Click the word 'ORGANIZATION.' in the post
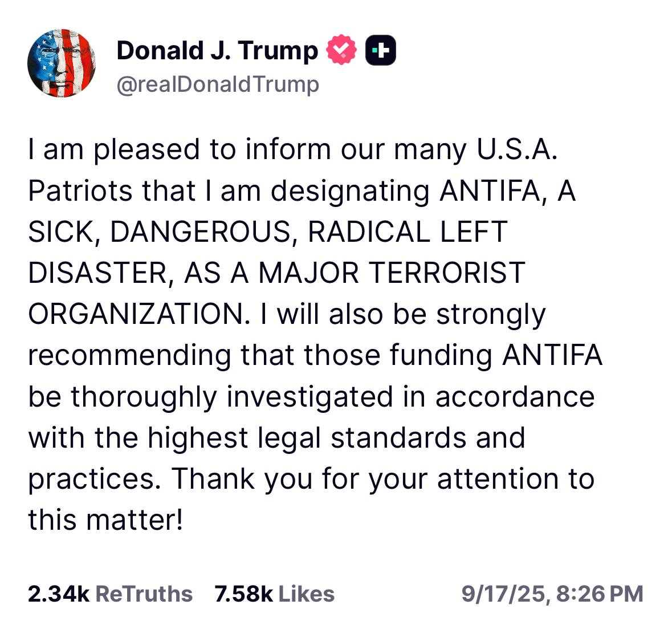The width and height of the screenshot is (672, 625). pyautogui.click(x=139, y=314)
